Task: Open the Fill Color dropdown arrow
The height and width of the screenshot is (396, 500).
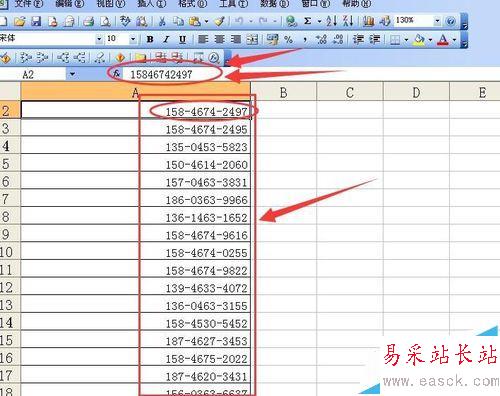Action: pyautogui.click(x=430, y=40)
